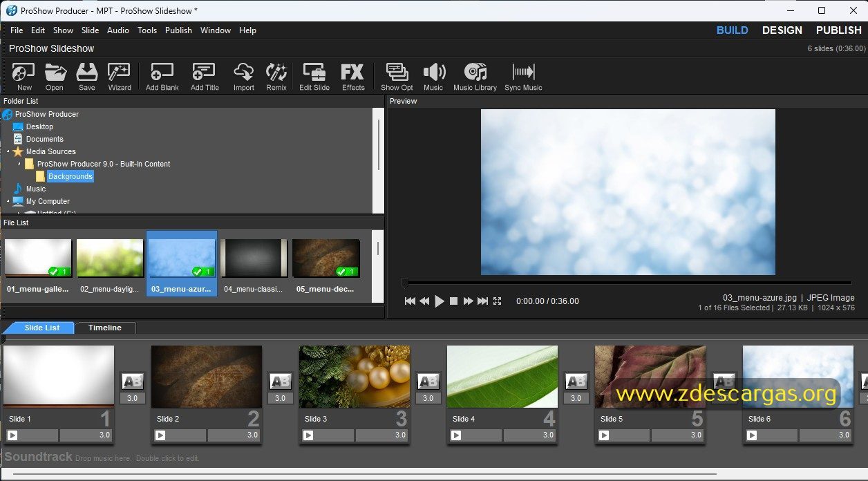Add a blank slide with Add Blank
Image resolution: width=868 pixels, height=481 pixels.
(162, 77)
